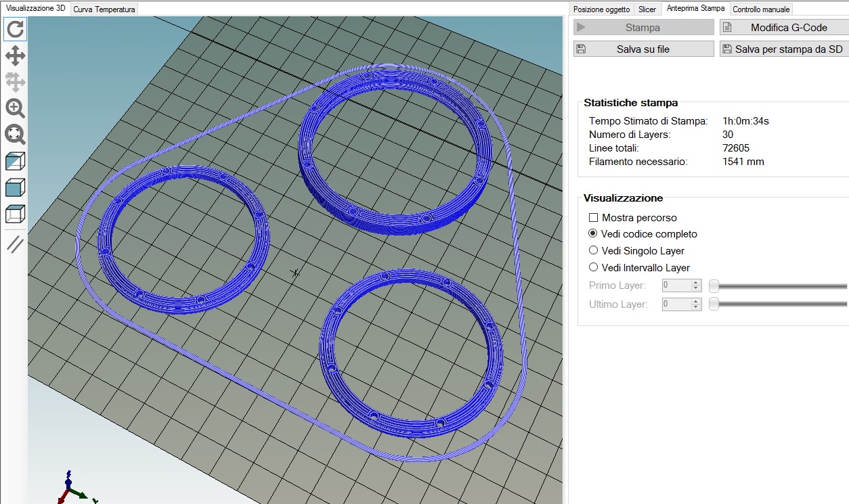
Task: Switch to the Slicer tab
Action: coord(647,9)
